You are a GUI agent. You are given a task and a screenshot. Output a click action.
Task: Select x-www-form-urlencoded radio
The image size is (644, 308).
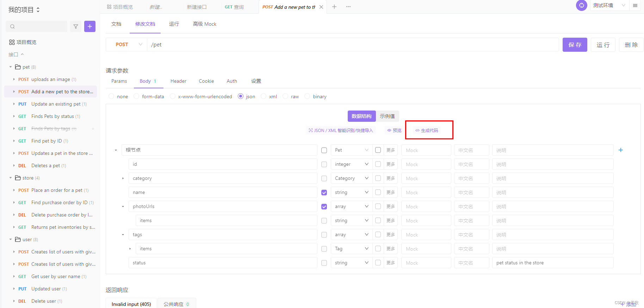pyautogui.click(x=173, y=96)
